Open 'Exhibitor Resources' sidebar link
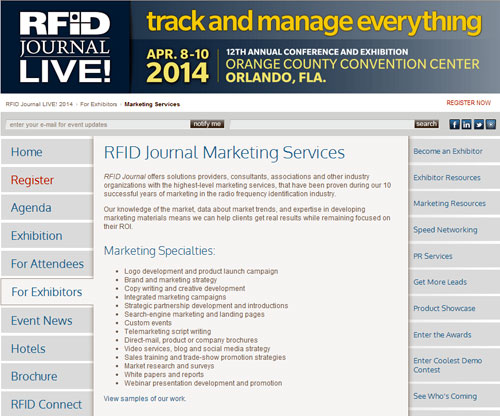The height and width of the screenshot is (416, 500). (447, 178)
